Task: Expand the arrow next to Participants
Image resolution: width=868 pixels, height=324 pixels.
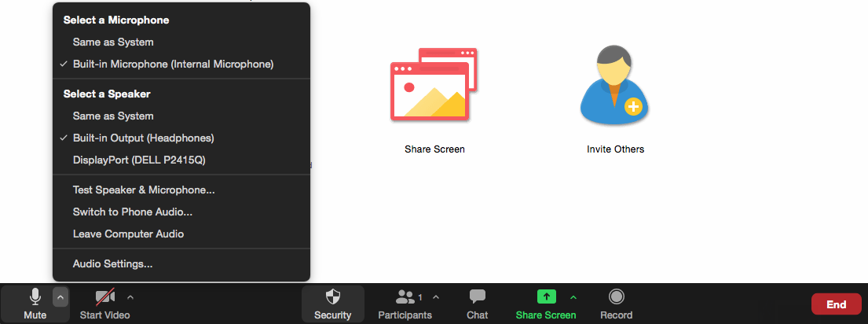Action: [436, 297]
